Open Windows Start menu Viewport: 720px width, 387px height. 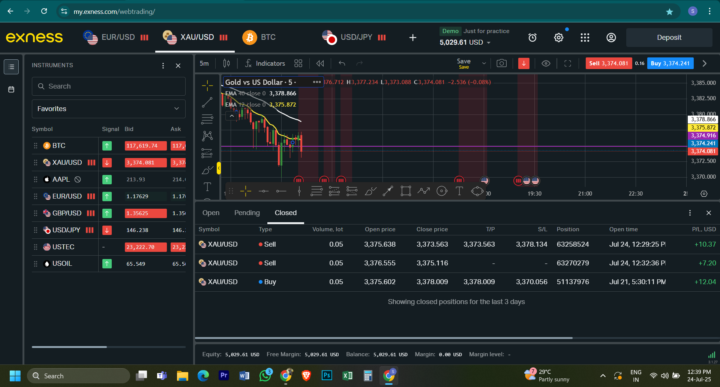(15, 376)
